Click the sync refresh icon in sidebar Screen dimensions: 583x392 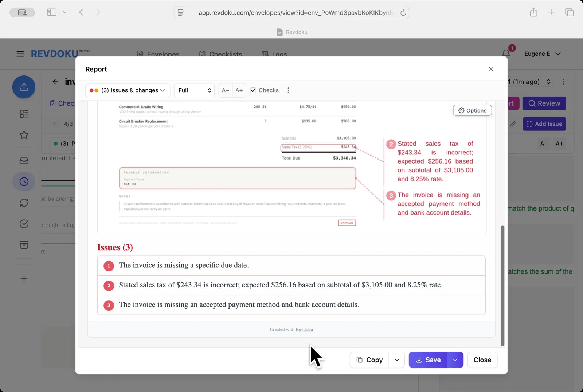pyautogui.click(x=24, y=203)
